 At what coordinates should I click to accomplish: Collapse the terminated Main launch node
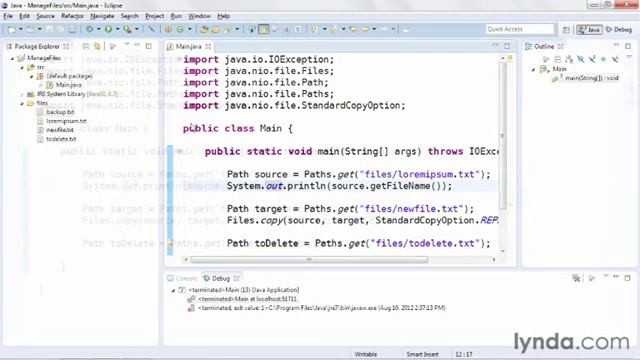[173, 290]
